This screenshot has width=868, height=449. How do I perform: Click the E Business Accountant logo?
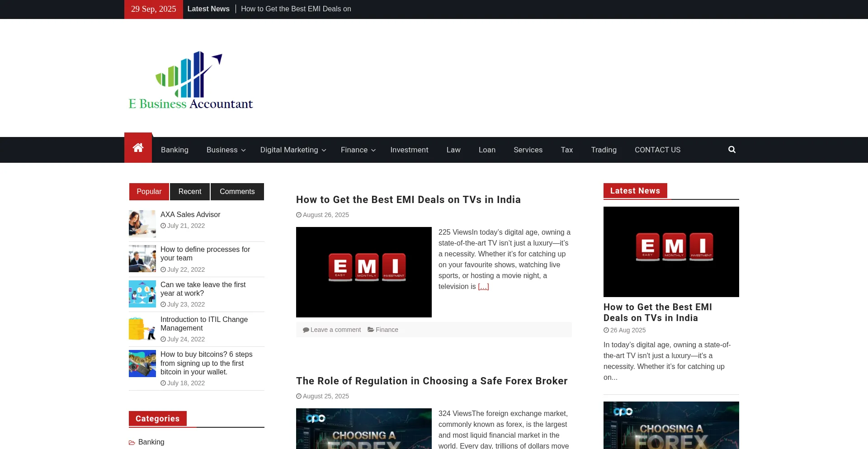pos(191,80)
